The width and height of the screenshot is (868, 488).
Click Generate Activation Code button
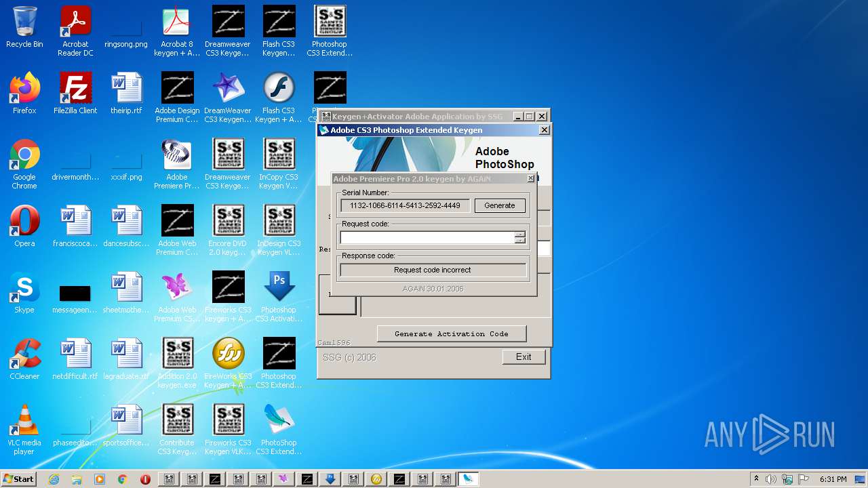(452, 333)
